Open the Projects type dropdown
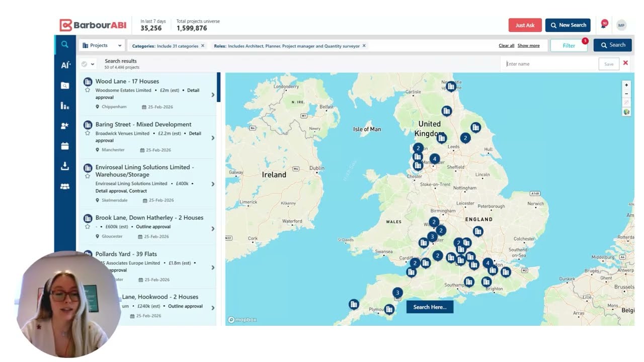The width and height of the screenshot is (644, 362). pos(102,45)
